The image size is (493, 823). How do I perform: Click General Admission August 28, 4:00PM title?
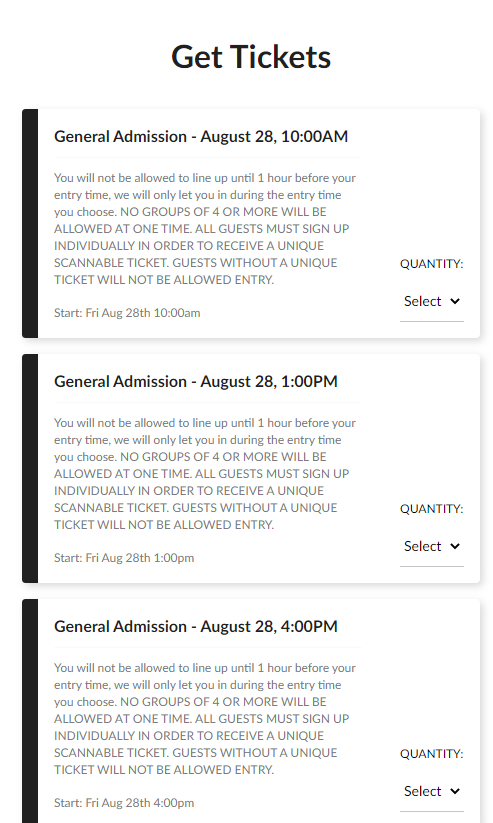coord(195,627)
